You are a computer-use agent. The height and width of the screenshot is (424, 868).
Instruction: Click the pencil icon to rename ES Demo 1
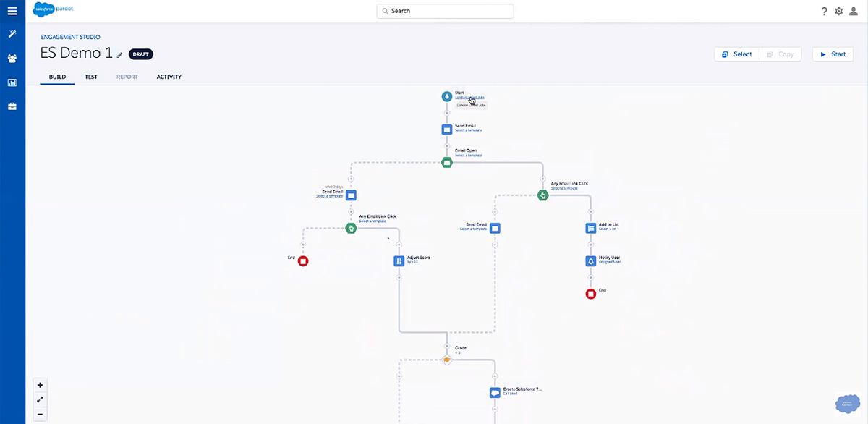click(x=120, y=55)
